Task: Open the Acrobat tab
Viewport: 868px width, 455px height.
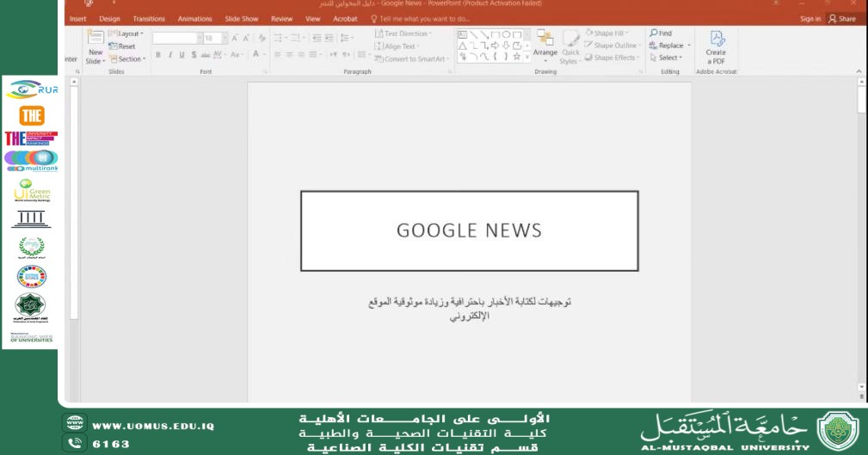Action: (345, 19)
